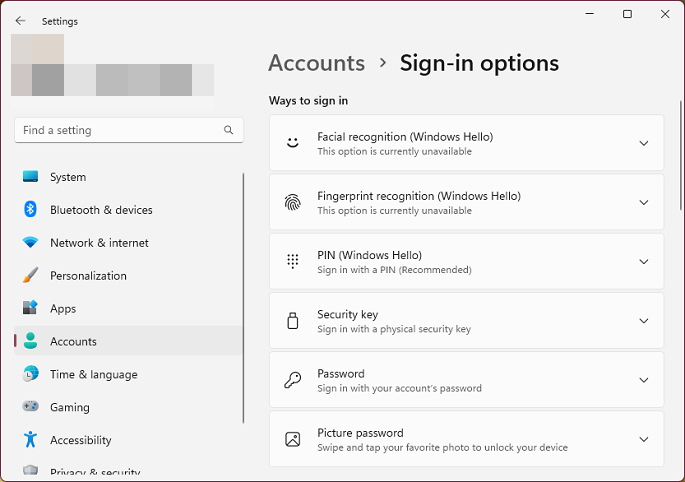Click the Apps icon in sidebar
The height and width of the screenshot is (482, 685).
30,308
